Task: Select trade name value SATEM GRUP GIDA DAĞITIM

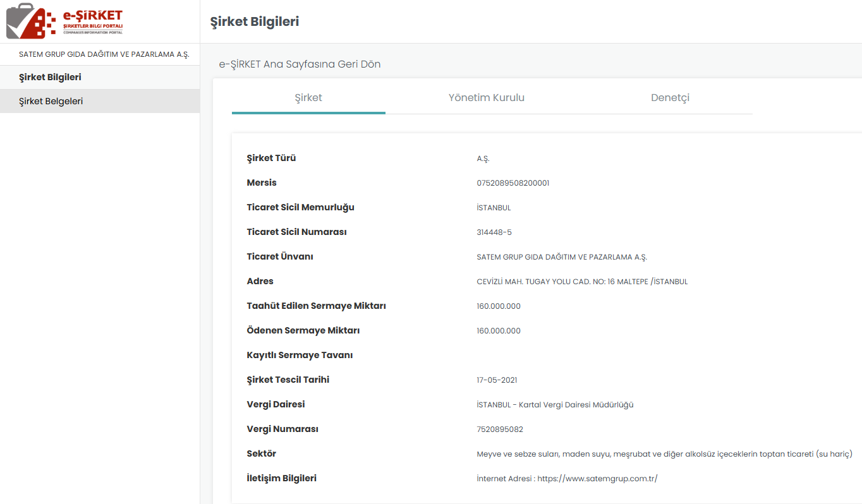Action: pos(562,257)
